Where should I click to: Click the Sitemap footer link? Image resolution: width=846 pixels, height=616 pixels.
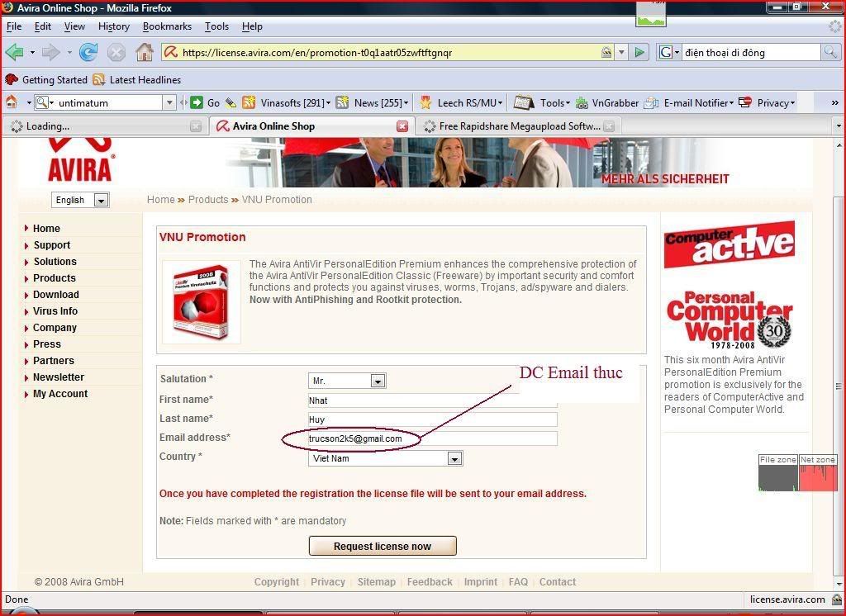pyautogui.click(x=376, y=582)
